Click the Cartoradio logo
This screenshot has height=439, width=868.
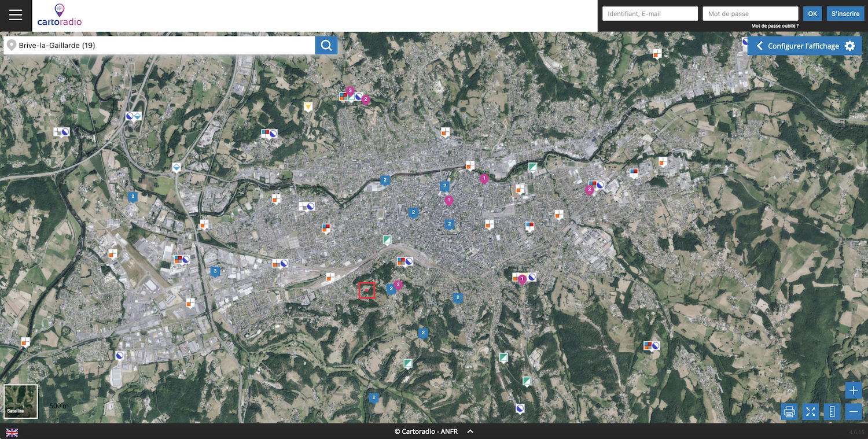point(59,16)
